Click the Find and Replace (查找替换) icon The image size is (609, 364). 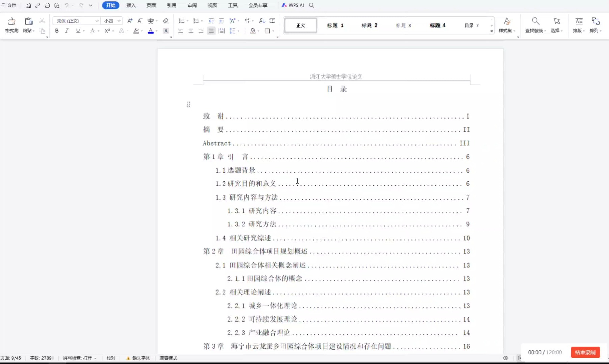[x=535, y=21]
